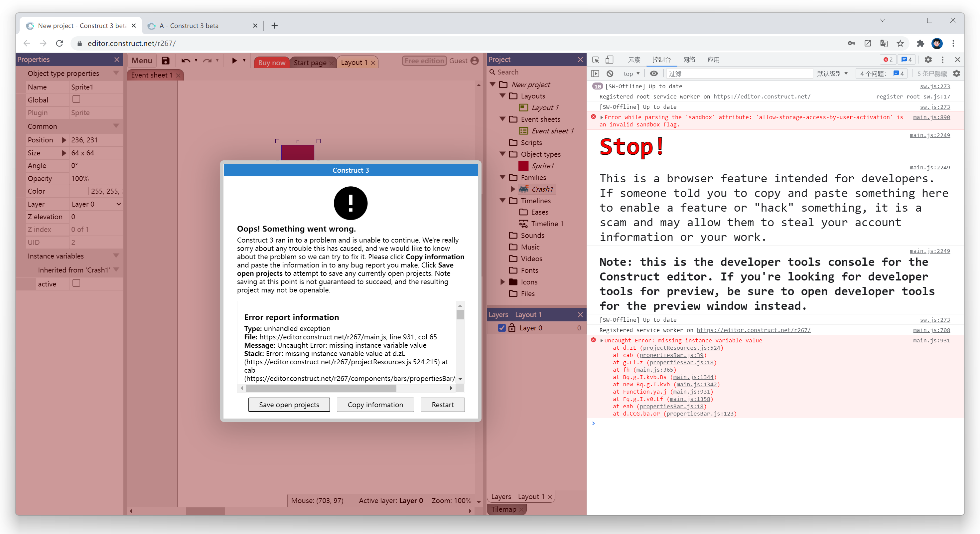
Task: Switch to the 网络 tab in DevTools
Action: 689,60
